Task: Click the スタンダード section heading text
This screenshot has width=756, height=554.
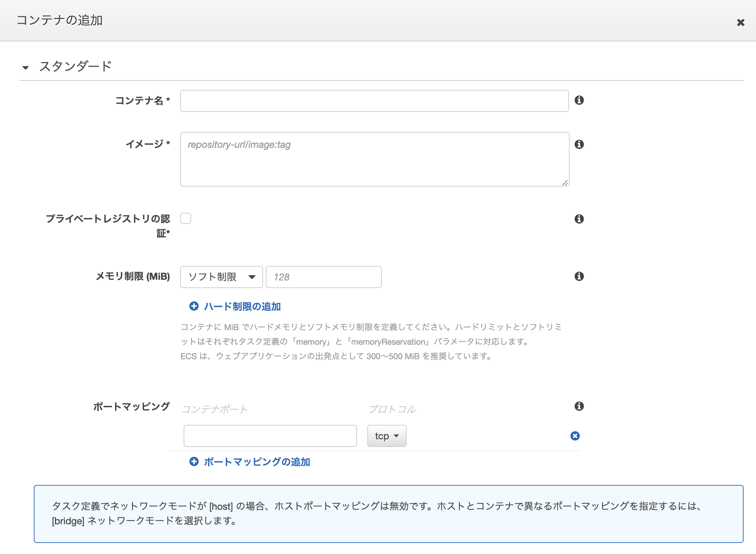Action: pyautogui.click(x=76, y=66)
